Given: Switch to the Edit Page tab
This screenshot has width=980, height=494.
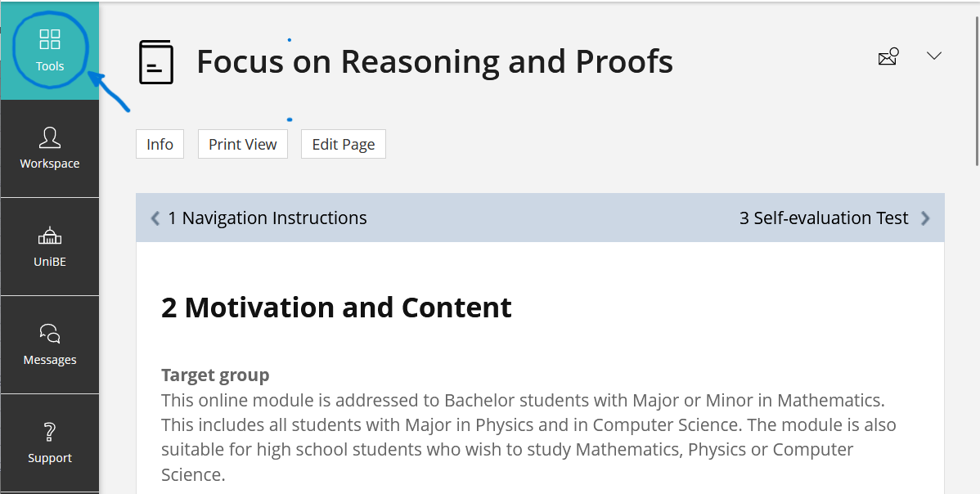Looking at the screenshot, I should pos(344,144).
